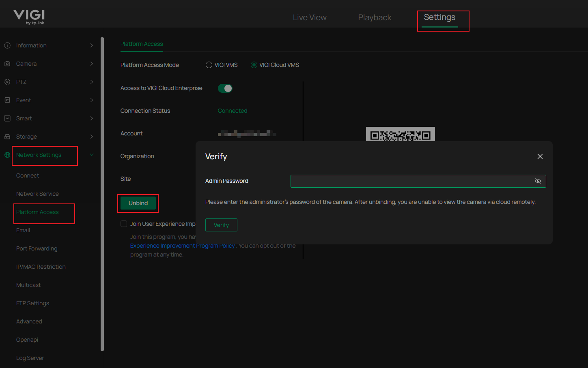Open the Playback tab

(375, 17)
